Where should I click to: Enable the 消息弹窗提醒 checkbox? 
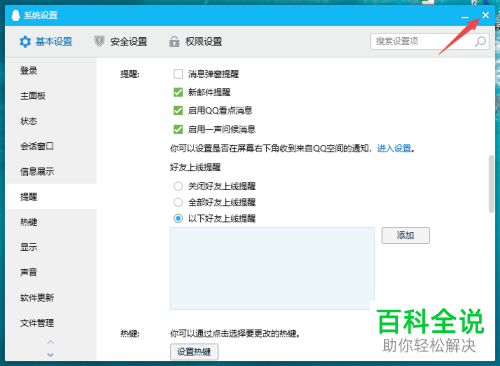pyautogui.click(x=178, y=74)
